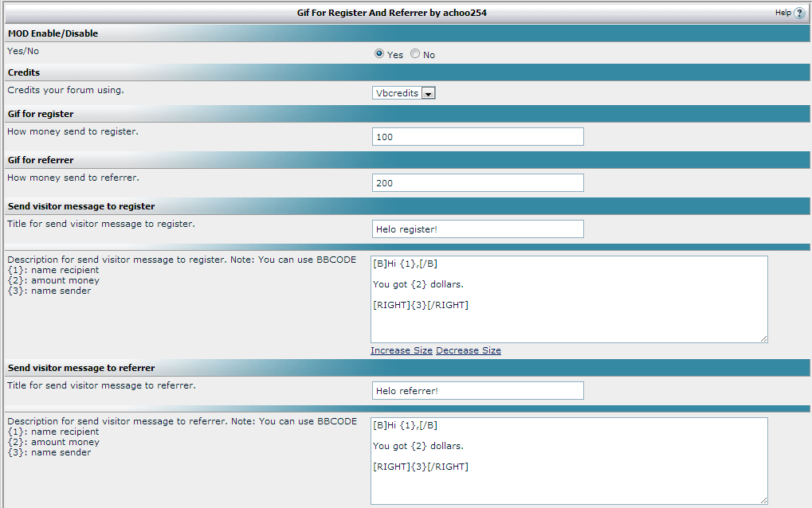Viewport: 812px width, 508px height.
Task: Click the 'Send visitor message to register' header
Action: [x=81, y=206]
